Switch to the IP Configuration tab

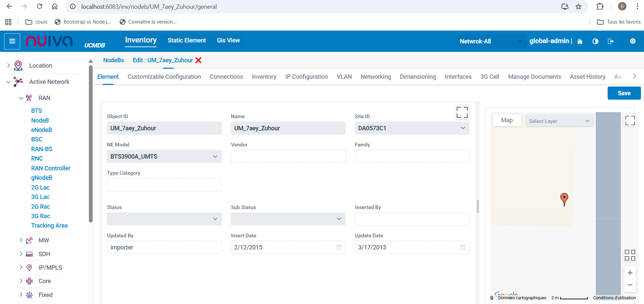point(306,77)
